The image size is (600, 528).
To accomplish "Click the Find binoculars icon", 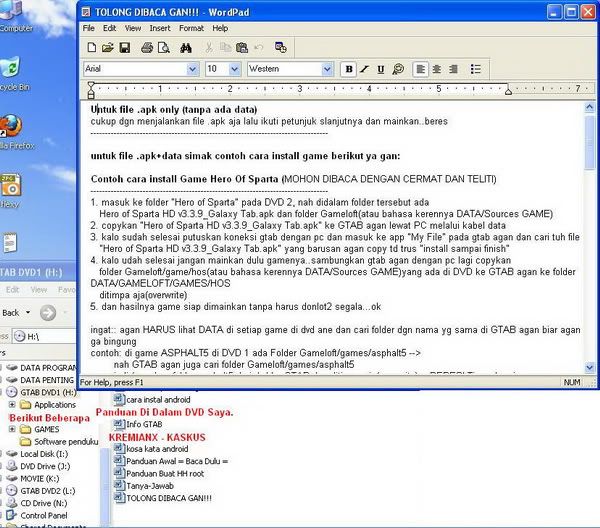I will coord(186,48).
